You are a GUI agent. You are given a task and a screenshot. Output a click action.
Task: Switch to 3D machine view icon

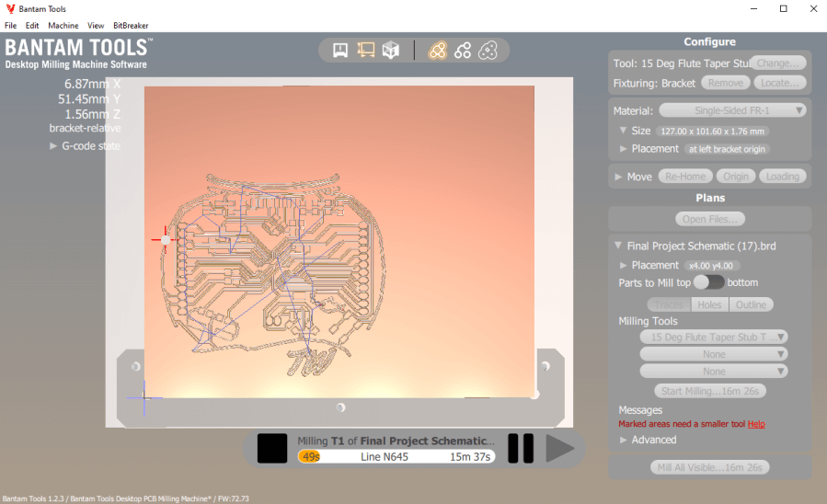pos(391,50)
